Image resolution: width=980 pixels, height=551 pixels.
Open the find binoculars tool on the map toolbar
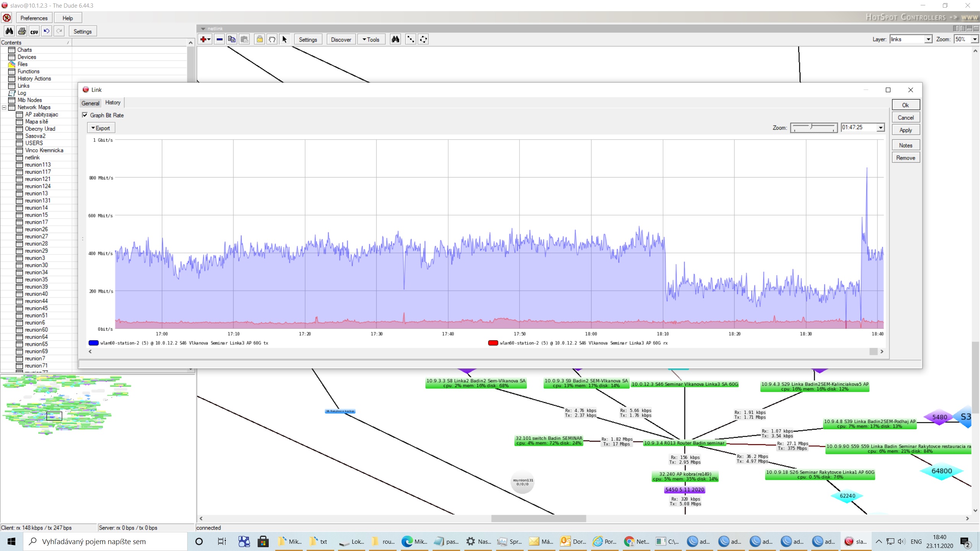tap(395, 39)
